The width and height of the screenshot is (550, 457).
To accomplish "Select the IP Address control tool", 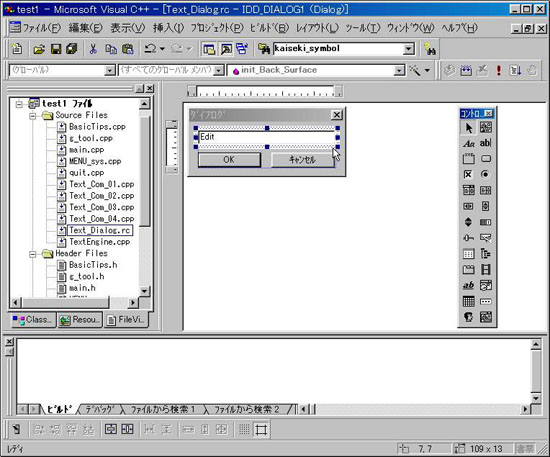I will [x=485, y=301].
